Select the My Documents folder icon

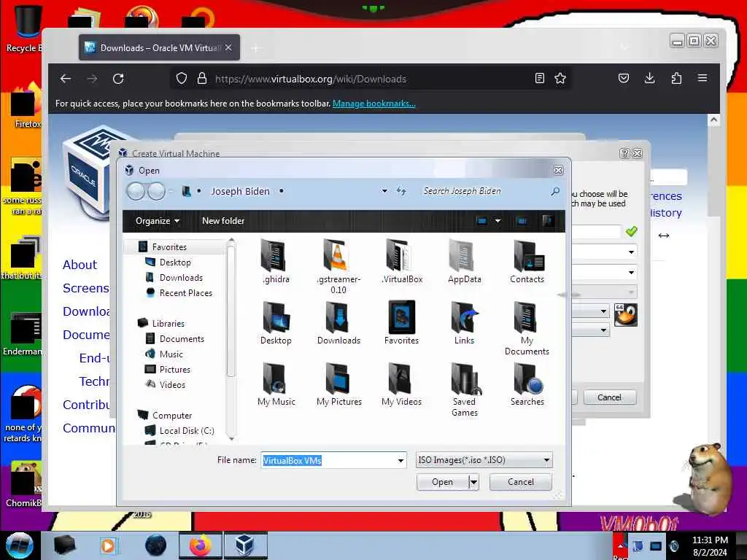pyautogui.click(x=527, y=327)
